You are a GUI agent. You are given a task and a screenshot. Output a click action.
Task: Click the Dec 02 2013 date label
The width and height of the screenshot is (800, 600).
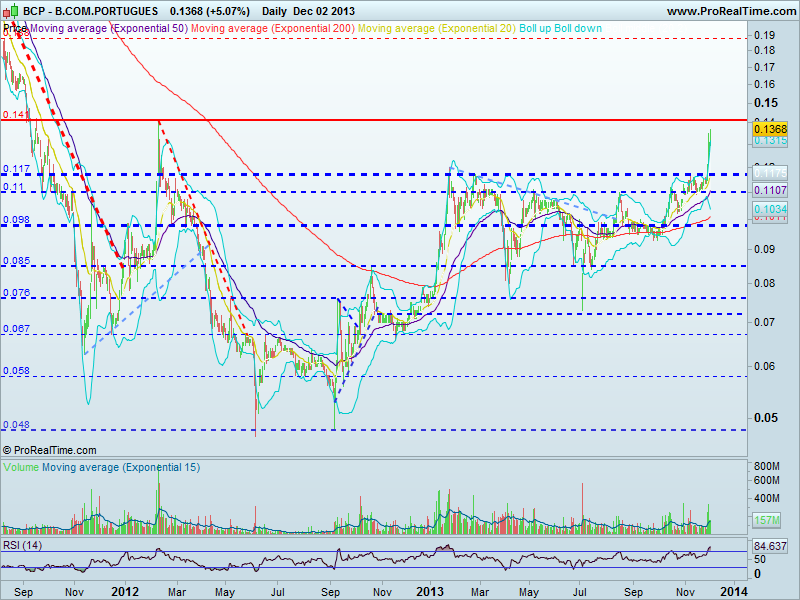[x=324, y=11]
